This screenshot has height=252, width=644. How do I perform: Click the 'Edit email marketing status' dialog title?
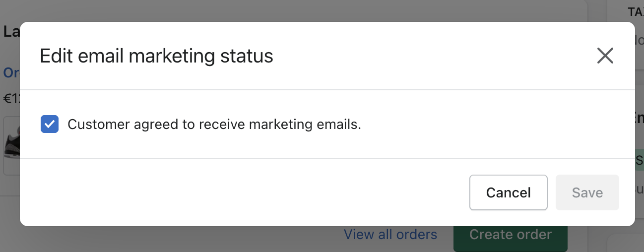pyautogui.click(x=156, y=56)
